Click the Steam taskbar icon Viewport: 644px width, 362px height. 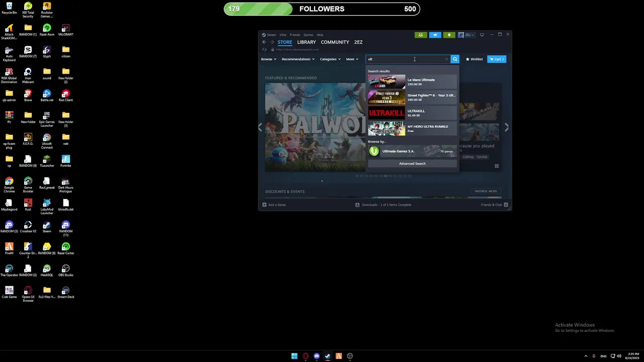pos(328,356)
